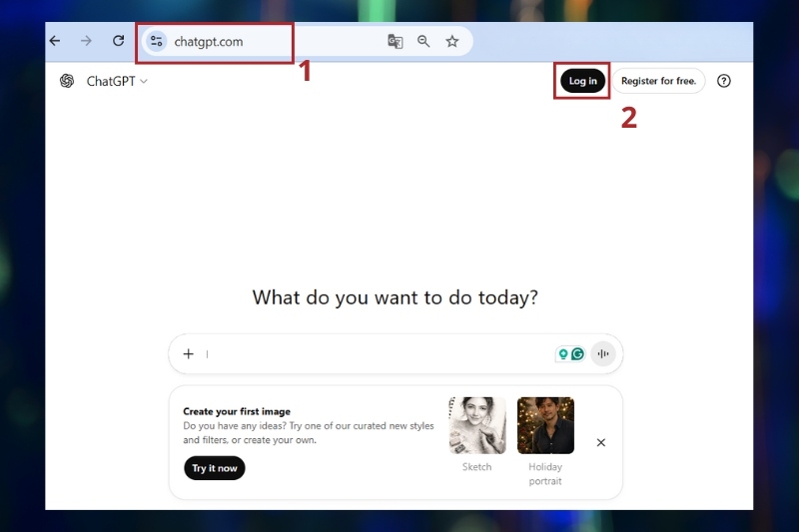Click the Log in button
The image size is (799, 532).
(582, 81)
